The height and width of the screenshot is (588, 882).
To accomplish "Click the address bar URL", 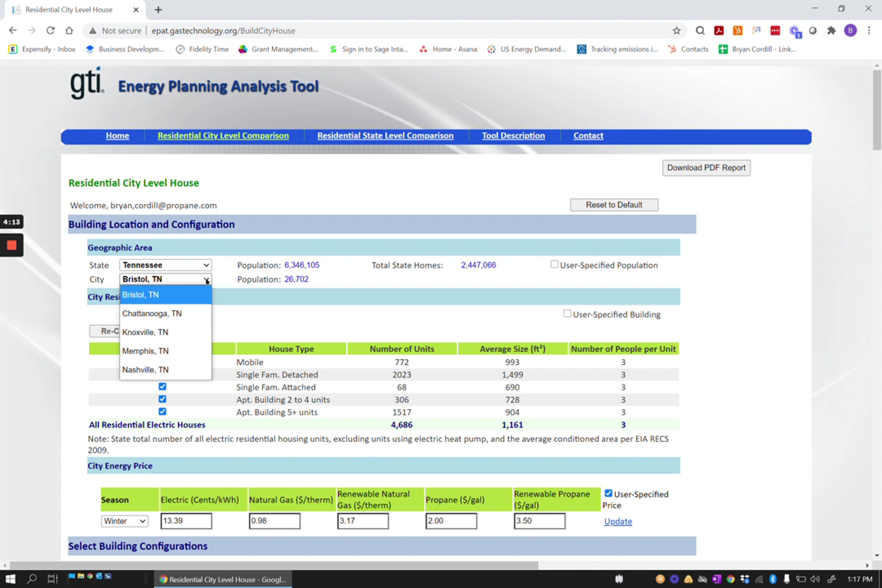I will pyautogui.click(x=223, y=31).
